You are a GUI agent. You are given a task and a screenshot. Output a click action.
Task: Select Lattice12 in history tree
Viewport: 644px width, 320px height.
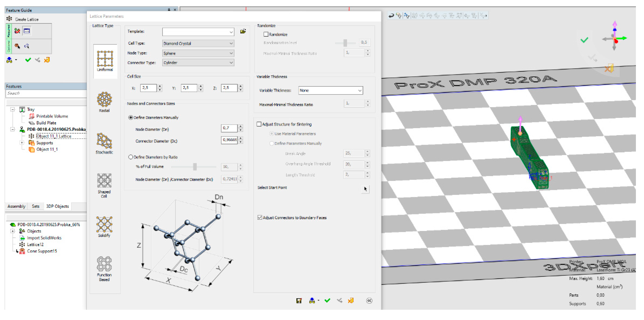click(35, 245)
